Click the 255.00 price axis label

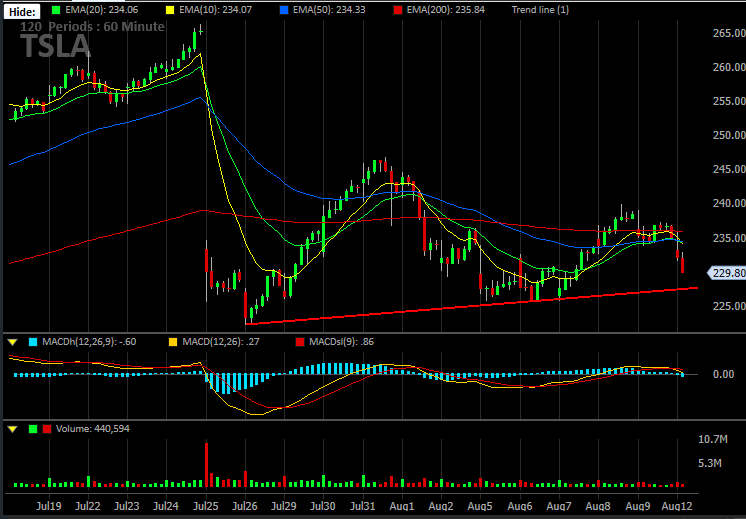click(x=728, y=101)
